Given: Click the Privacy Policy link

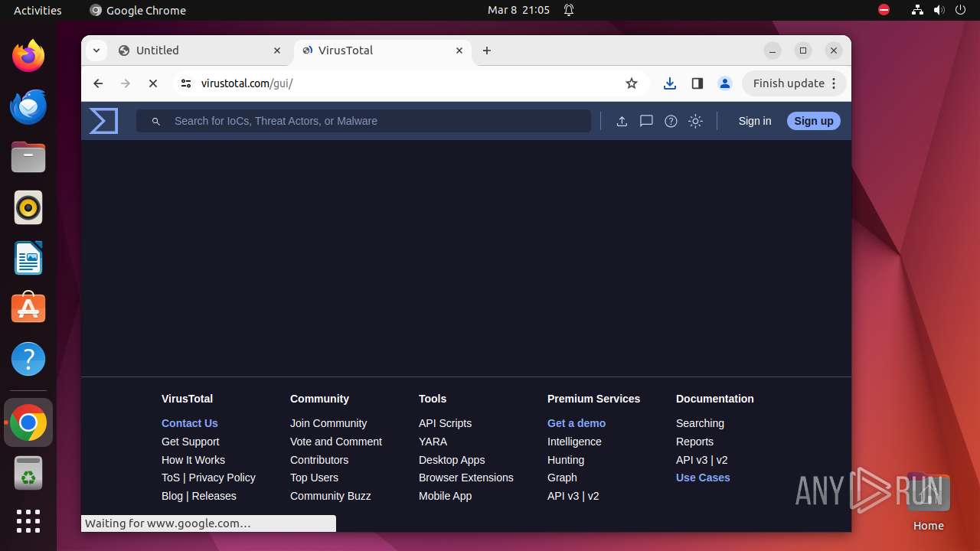Looking at the screenshot, I should pyautogui.click(x=222, y=478).
